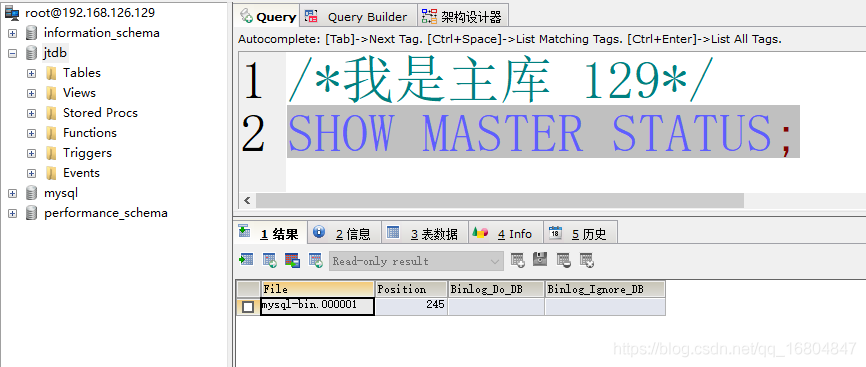
Task: Expand the Events folder
Action: click(31, 174)
